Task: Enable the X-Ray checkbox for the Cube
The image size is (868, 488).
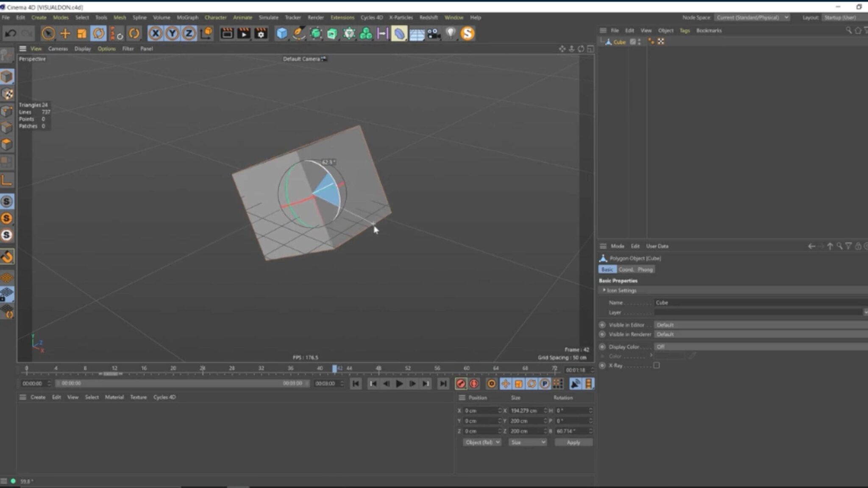Action: [657, 366]
